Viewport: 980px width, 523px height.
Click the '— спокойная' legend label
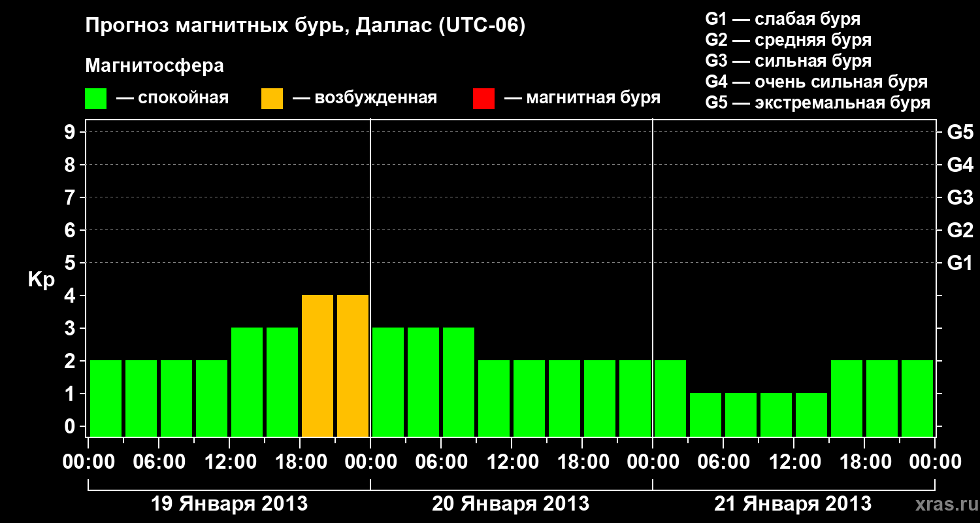tap(172, 99)
